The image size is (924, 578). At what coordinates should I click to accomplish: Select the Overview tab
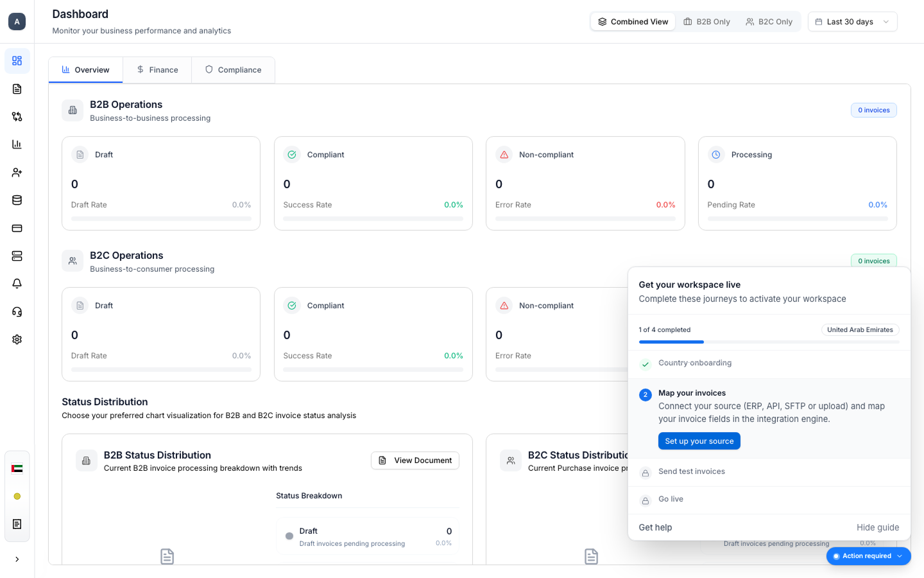[85, 70]
